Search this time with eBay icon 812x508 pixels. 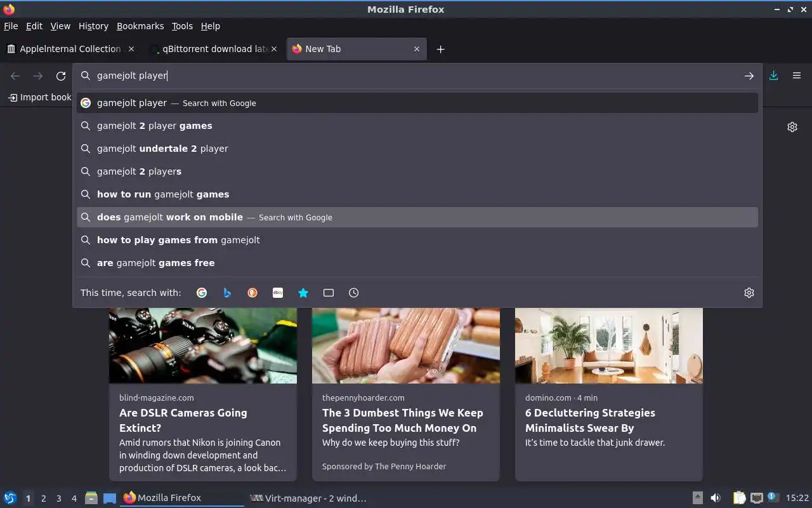tap(278, 293)
